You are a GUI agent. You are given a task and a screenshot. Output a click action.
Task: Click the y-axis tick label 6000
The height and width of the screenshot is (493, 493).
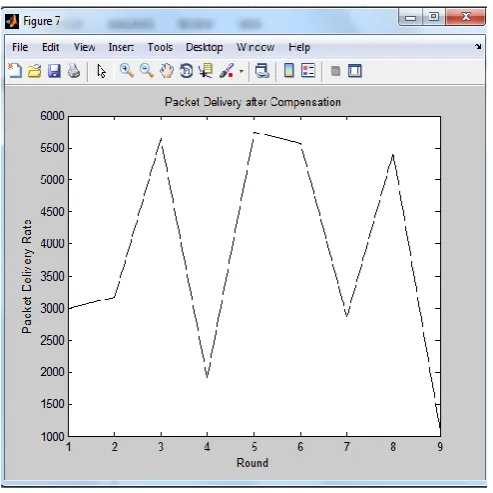(52, 116)
